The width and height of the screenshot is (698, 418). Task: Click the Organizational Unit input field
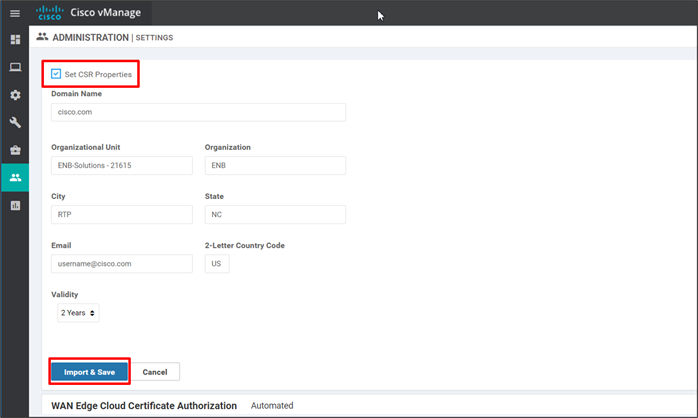point(122,166)
